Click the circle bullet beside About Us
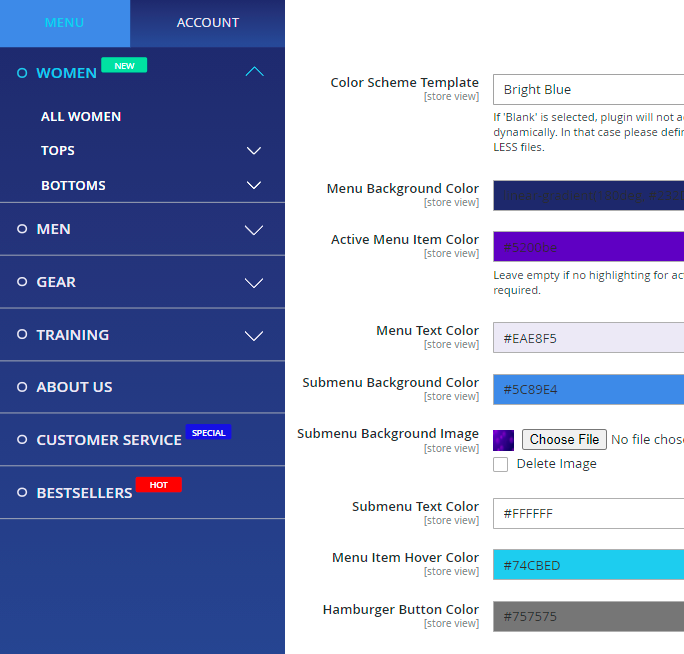 [x=22, y=387]
